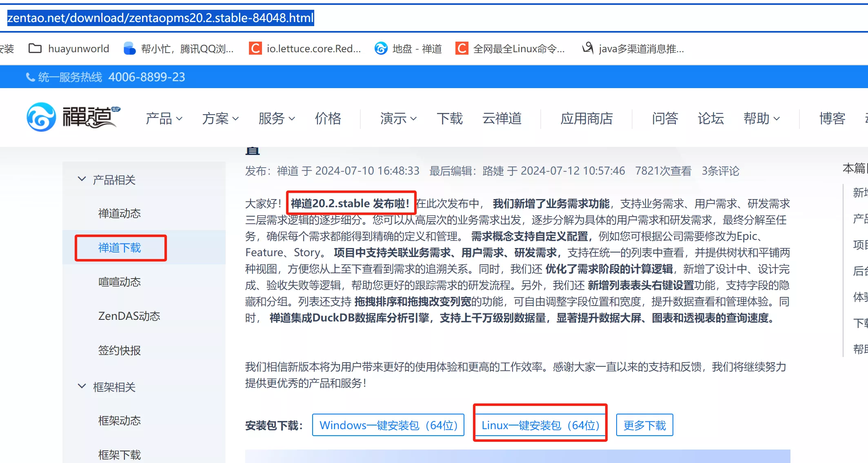The width and height of the screenshot is (868, 463).
Task: Collapse the 产品相关 sidebar section
Action: click(x=82, y=179)
